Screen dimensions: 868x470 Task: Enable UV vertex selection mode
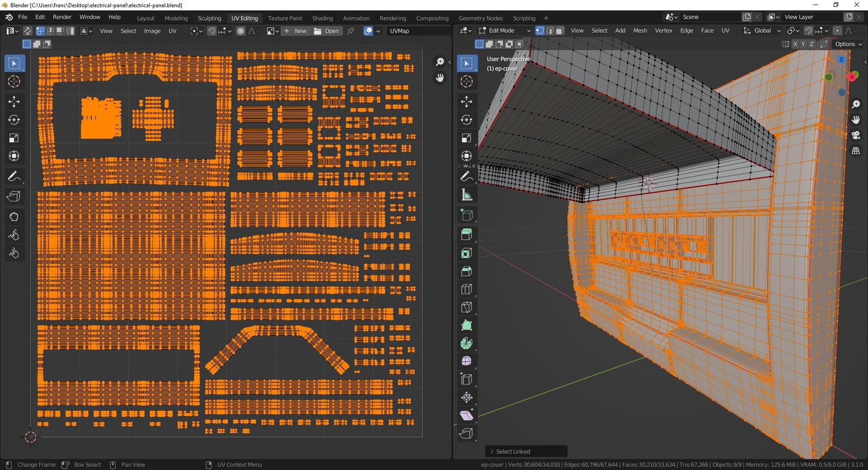click(41, 31)
